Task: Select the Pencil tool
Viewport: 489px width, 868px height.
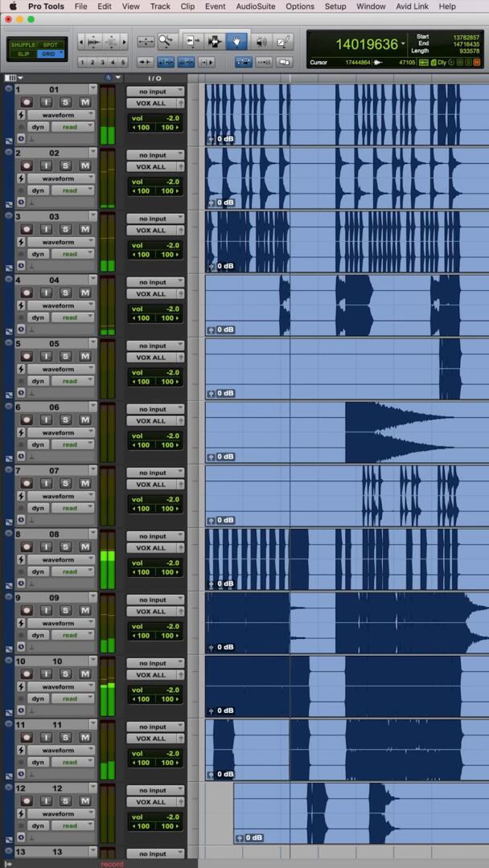Action: tap(283, 42)
